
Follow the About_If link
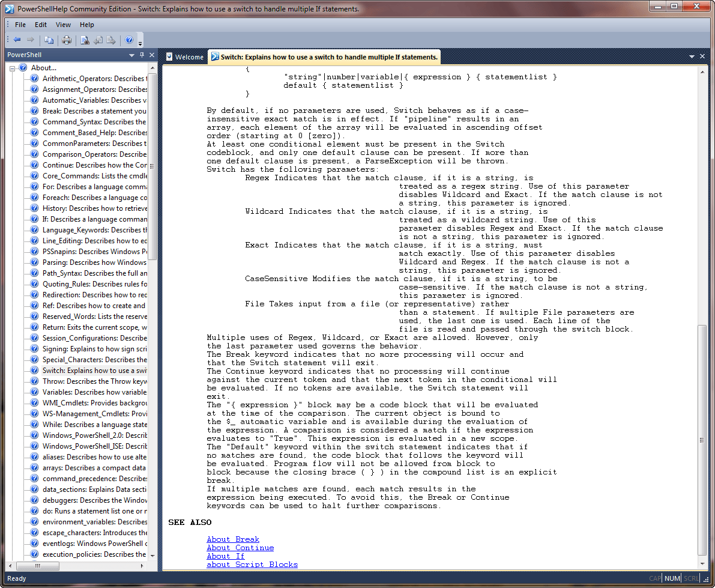coord(225,556)
